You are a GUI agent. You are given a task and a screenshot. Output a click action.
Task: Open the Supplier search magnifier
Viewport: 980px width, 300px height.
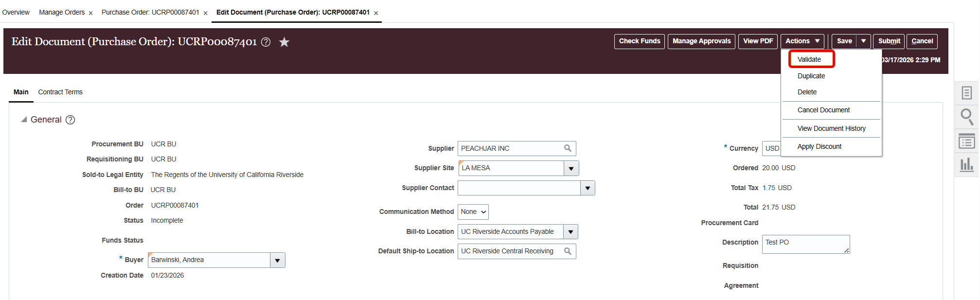(x=567, y=148)
